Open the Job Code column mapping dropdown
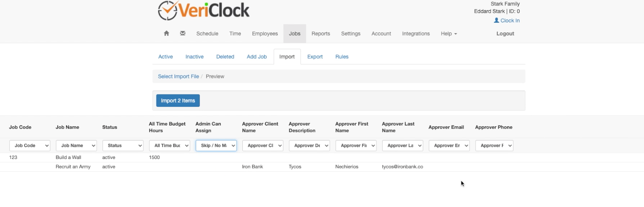This screenshot has height=207, width=644. point(30,146)
